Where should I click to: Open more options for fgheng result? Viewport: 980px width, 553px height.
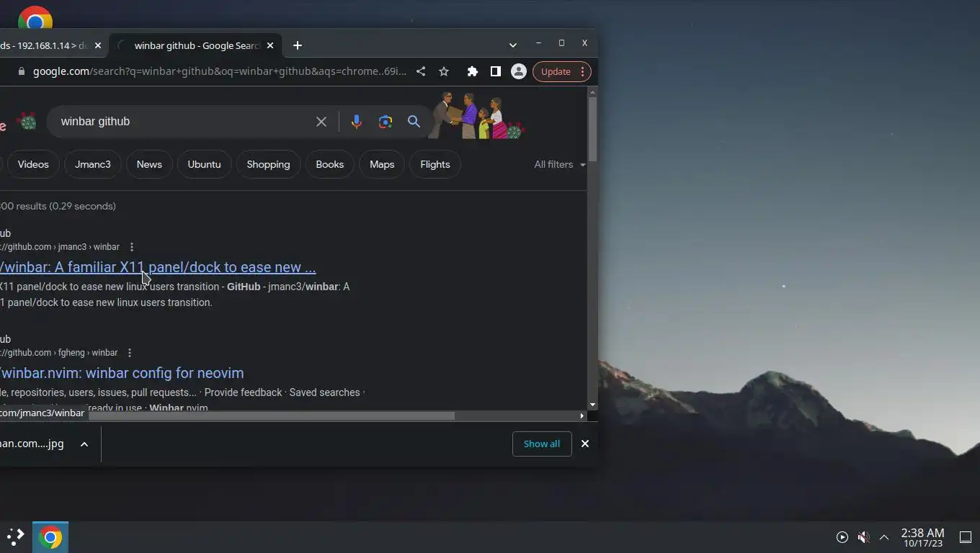click(x=129, y=353)
